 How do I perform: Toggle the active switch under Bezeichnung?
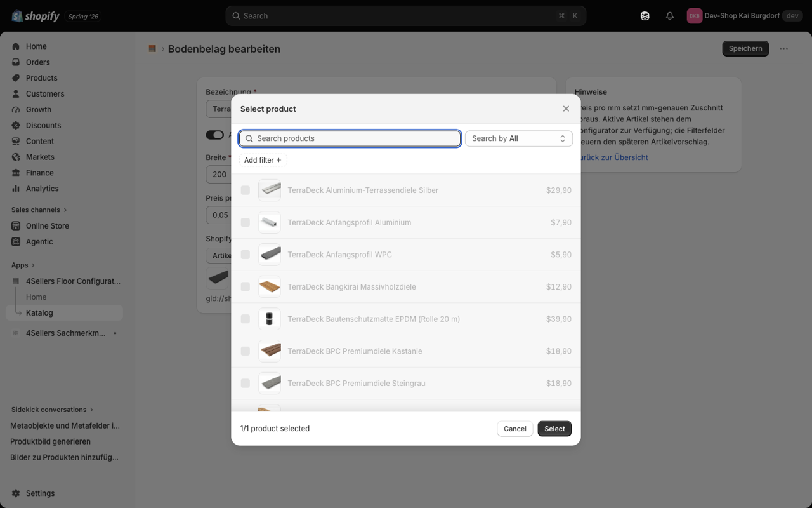click(x=215, y=135)
